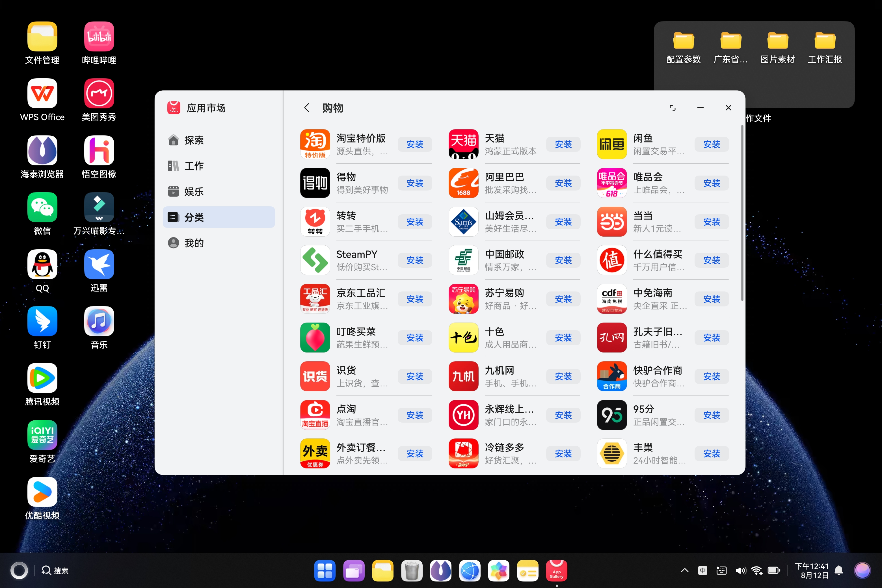This screenshot has height=588, width=882.
Task: Install 中国邮政
Action: [x=563, y=260]
